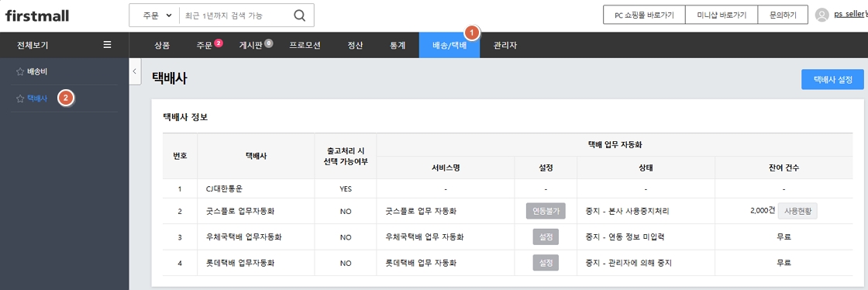Toggle the star icon next to 배송비
The image size is (868, 290).
[x=20, y=71]
